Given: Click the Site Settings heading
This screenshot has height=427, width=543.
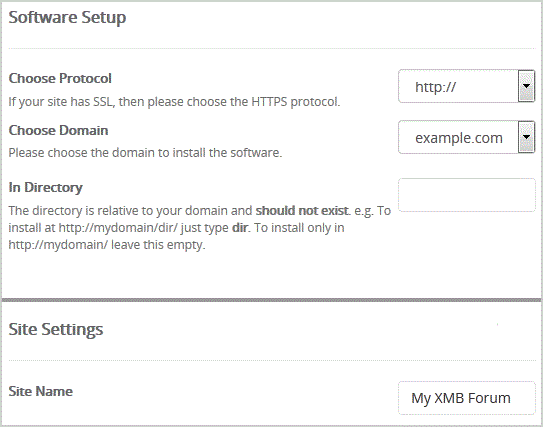Looking at the screenshot, I should (x=56, y=329).
